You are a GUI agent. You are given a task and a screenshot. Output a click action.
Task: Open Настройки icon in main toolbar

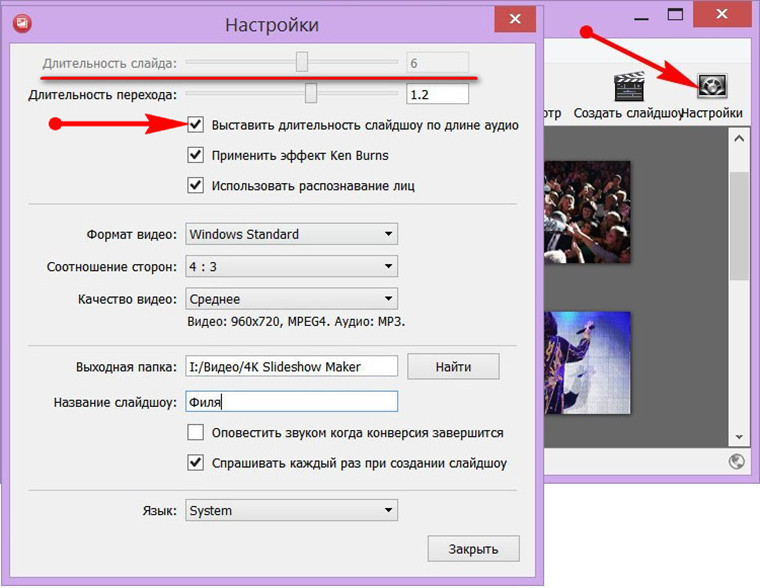coord(712,87)
